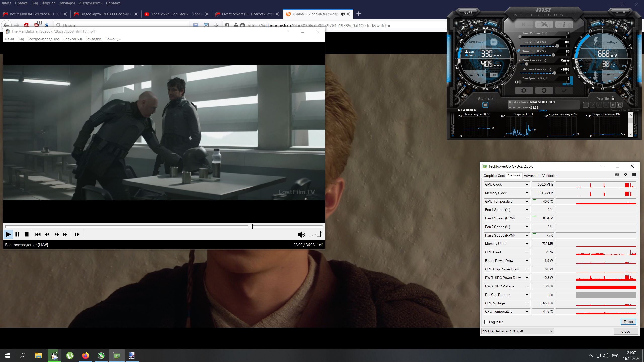This screenshot has width=644, height=362.
Task: Mute the media player volume icon
Action: [x=301, y=235]
